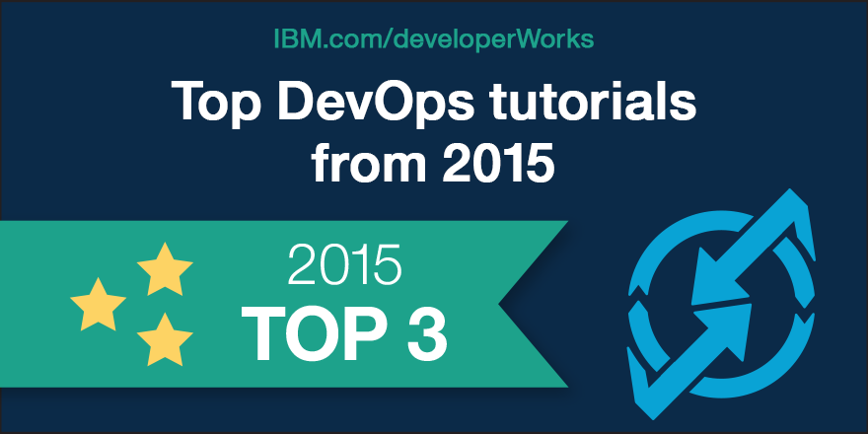This screenshot has height=434, width=868.
Task: Click the 'from 2015' heading line
Action: coord(433,164)
